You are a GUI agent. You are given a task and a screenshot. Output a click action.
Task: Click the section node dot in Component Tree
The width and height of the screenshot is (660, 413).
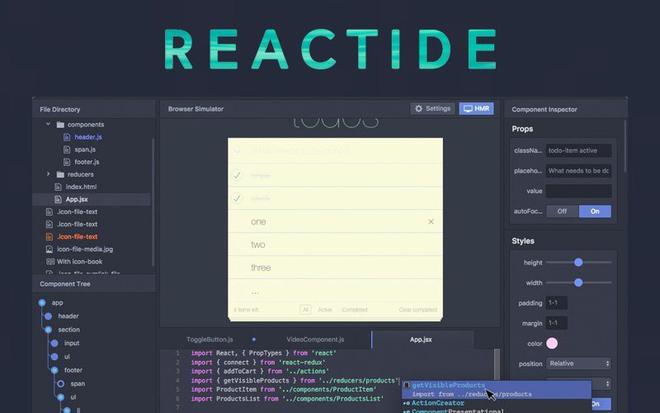(x=48, y=330)
